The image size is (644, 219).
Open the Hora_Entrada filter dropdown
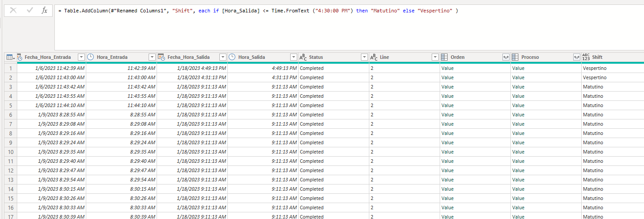point(152,57)
